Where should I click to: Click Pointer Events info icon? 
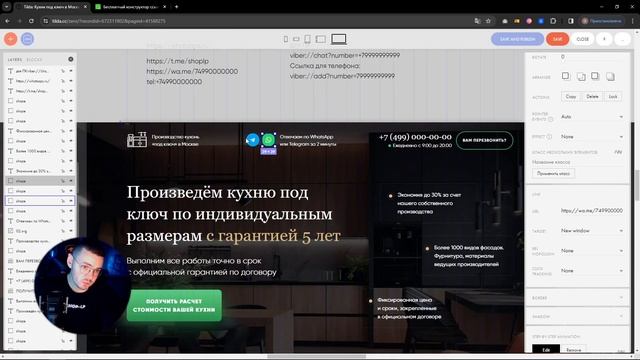[551, 119]
